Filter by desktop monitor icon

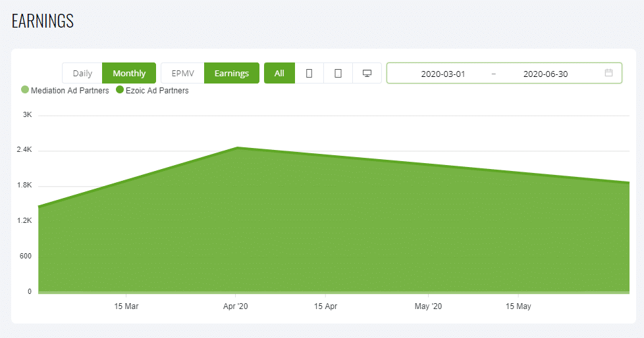[x=367, y=73]
